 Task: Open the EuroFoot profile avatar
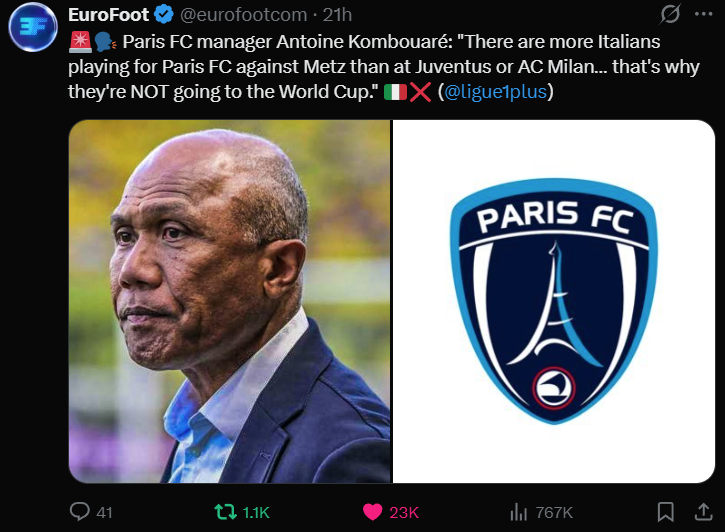33,27
